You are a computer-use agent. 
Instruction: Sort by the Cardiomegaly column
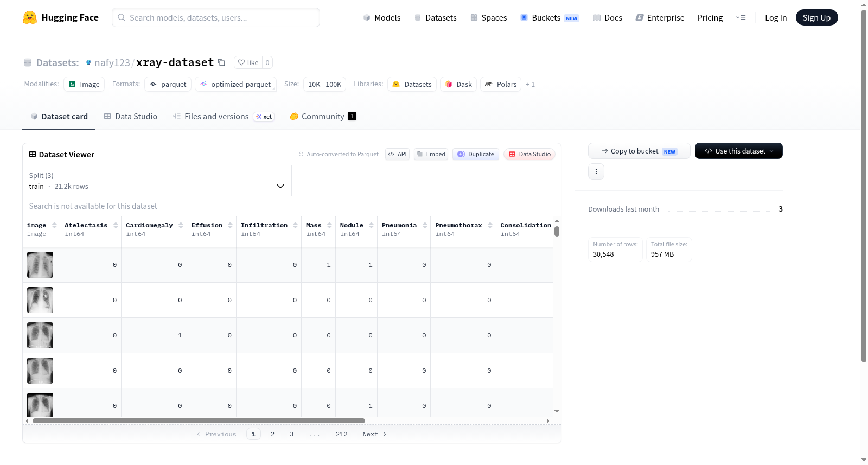pyautogui.click(x=181, y=225)
